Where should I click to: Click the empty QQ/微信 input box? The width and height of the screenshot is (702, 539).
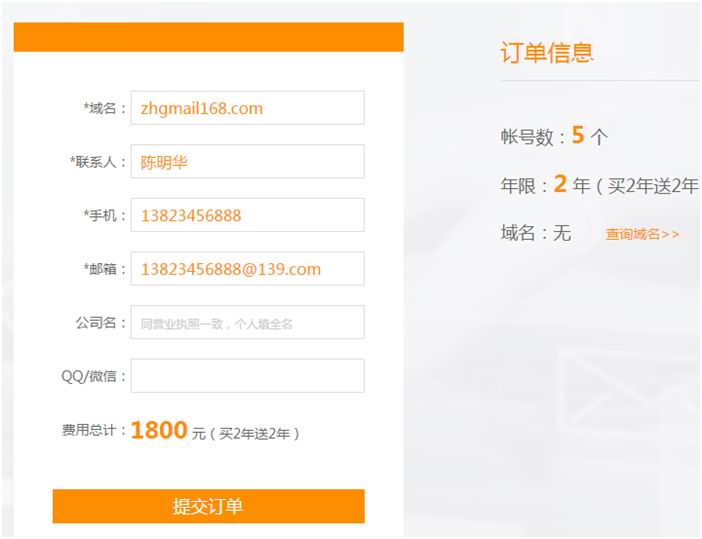coord(247,376)
